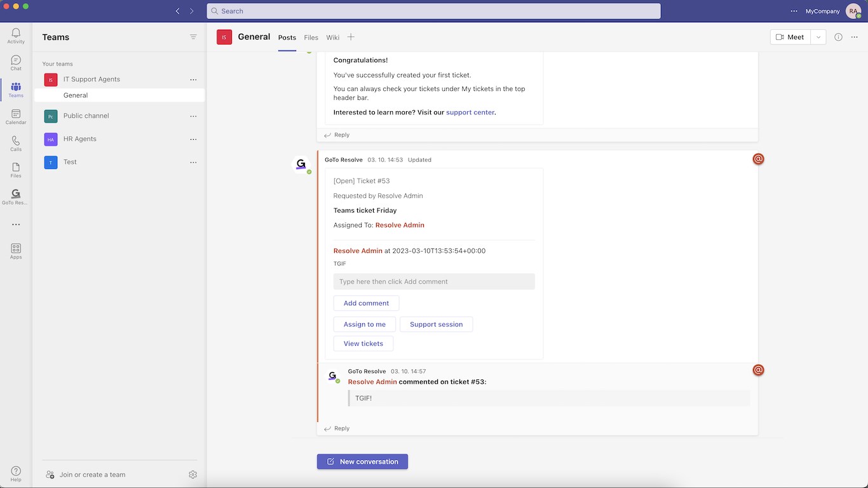Click Join or create a team

coord(85,475)
